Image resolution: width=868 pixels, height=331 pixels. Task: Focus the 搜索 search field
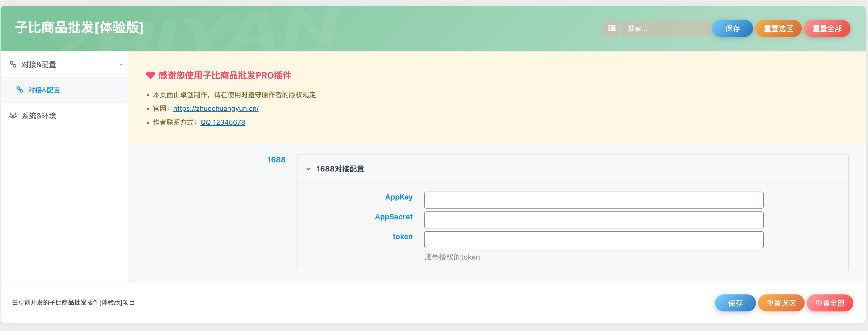(666, 28)
